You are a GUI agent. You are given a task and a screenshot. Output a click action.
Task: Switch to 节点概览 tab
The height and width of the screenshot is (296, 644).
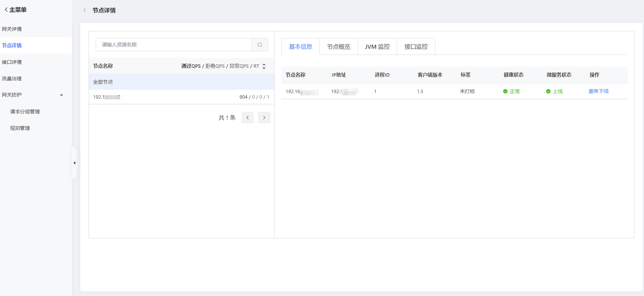click(x=339, y=47)
